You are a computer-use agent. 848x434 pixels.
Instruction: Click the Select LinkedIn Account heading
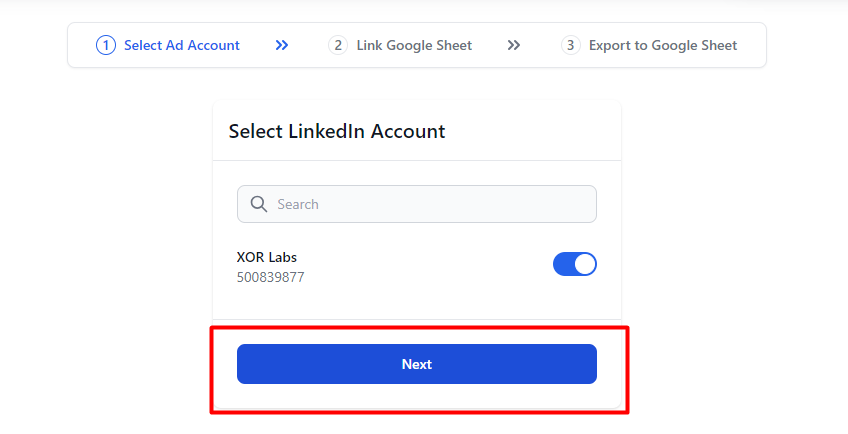coord(337,131)
